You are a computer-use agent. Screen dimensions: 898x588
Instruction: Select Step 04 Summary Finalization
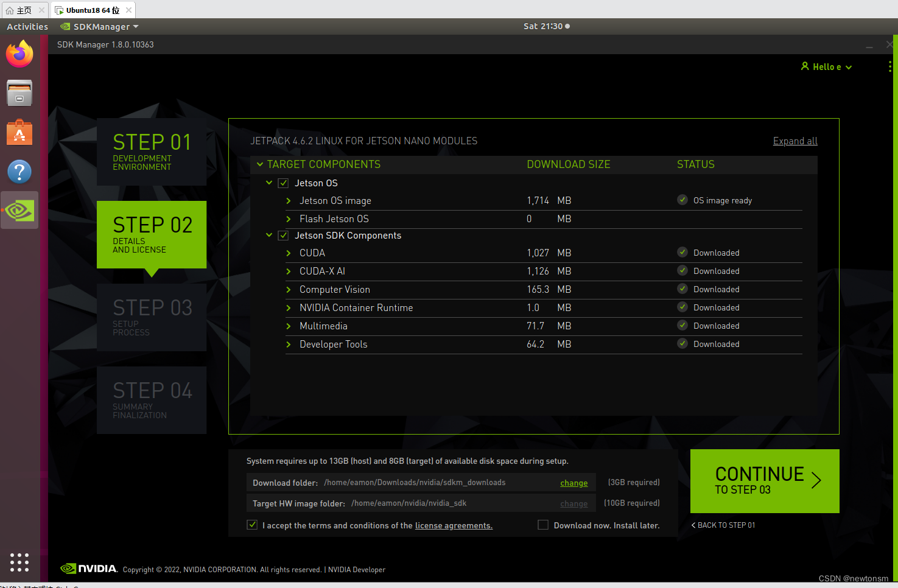click(x=152, y=400)
